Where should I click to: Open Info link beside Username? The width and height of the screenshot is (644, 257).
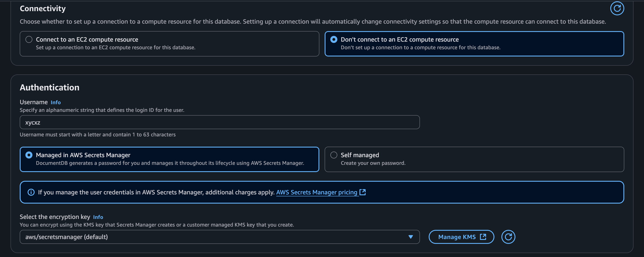click(55, 102)
